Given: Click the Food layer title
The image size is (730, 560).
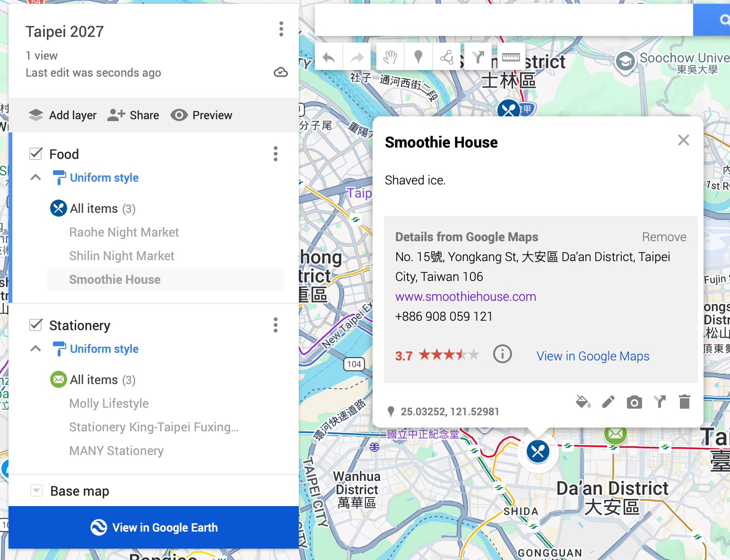Looking at the screenshot, I should (x=64, y=154).
